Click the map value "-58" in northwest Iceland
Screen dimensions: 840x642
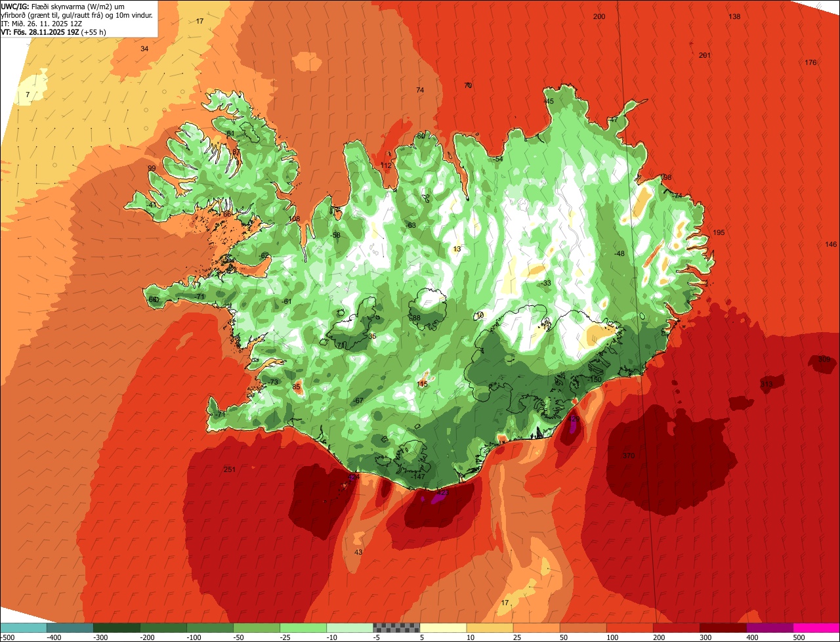(336, 235)
